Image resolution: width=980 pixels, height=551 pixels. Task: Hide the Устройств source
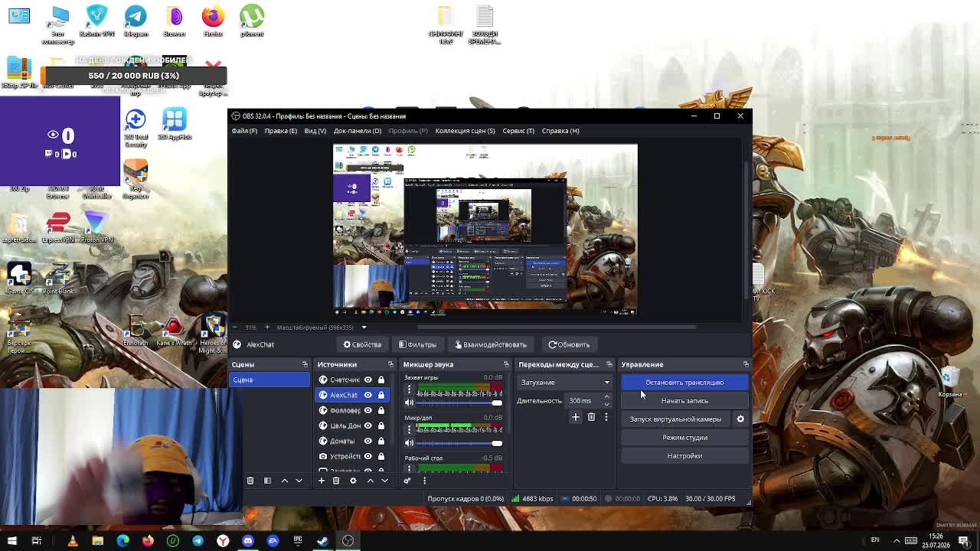pos(368,456)
